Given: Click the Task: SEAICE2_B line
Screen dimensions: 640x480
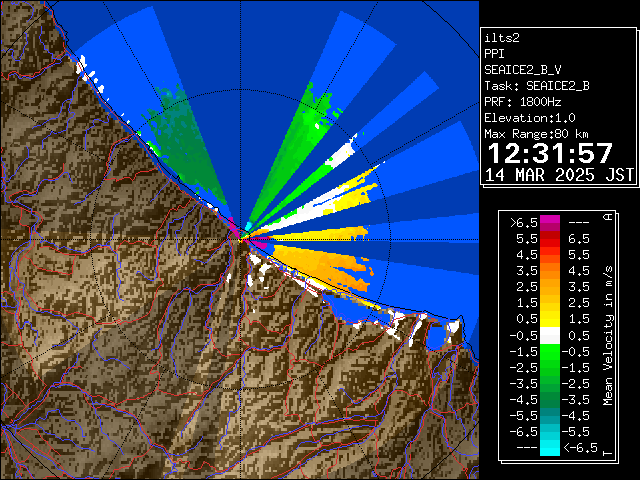Looking at the screenshot, I should (537, 86).
